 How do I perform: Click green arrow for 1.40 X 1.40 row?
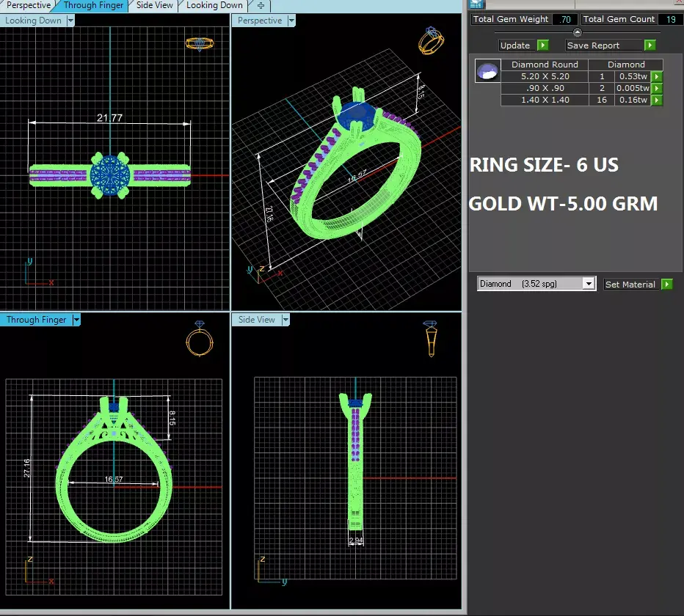point(657,100)
